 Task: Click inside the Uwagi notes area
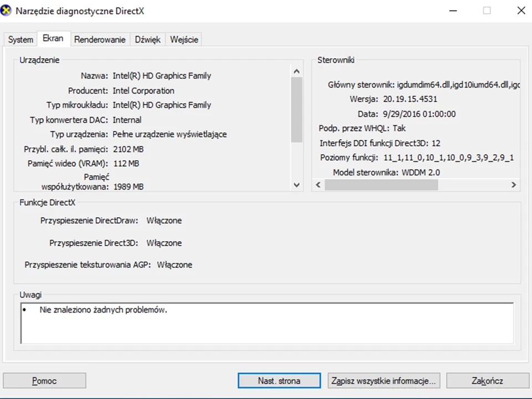click(x=266, y=324)
